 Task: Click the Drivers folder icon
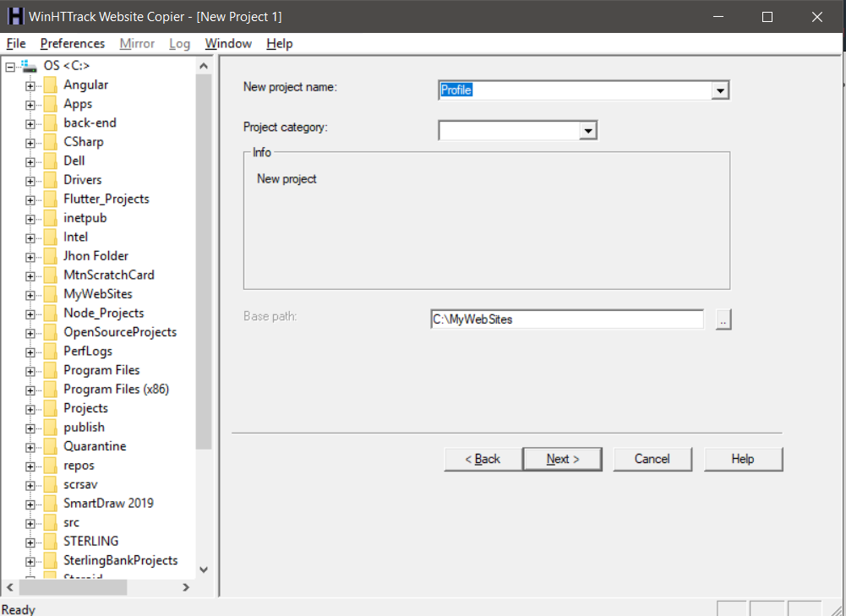pyautogui.click(x=50, y=180)
